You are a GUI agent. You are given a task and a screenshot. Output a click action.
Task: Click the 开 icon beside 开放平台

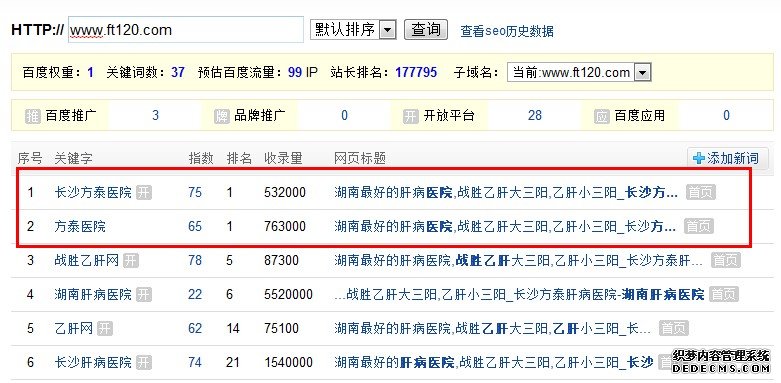tap(411, 116)
